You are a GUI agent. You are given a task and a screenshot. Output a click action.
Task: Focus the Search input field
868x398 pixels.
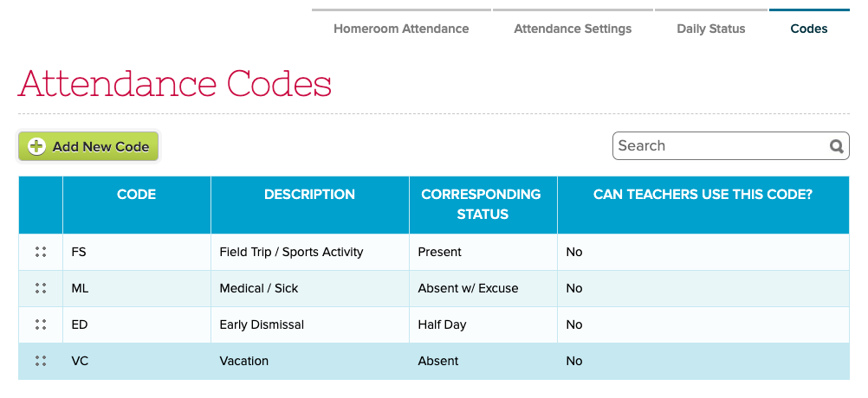719,146
